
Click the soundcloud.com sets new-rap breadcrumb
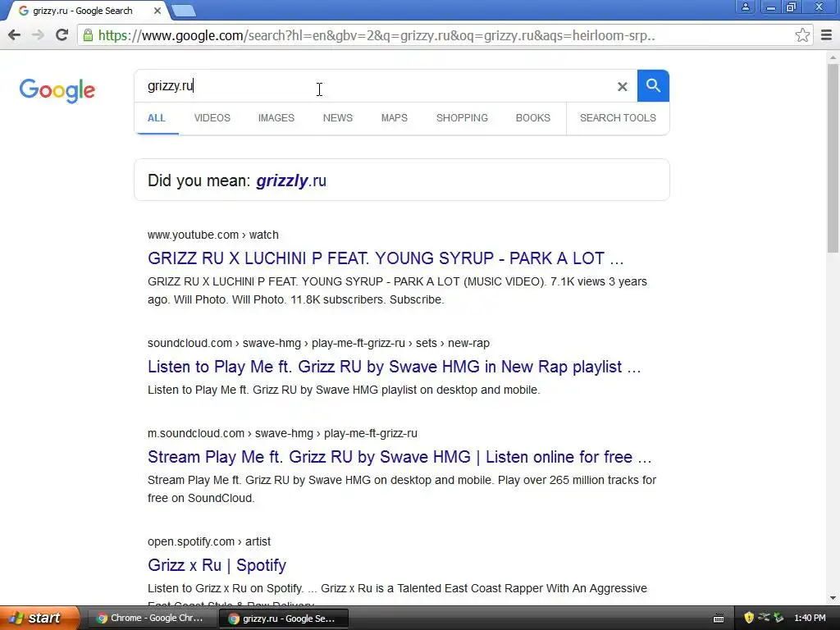click(319, 343)
